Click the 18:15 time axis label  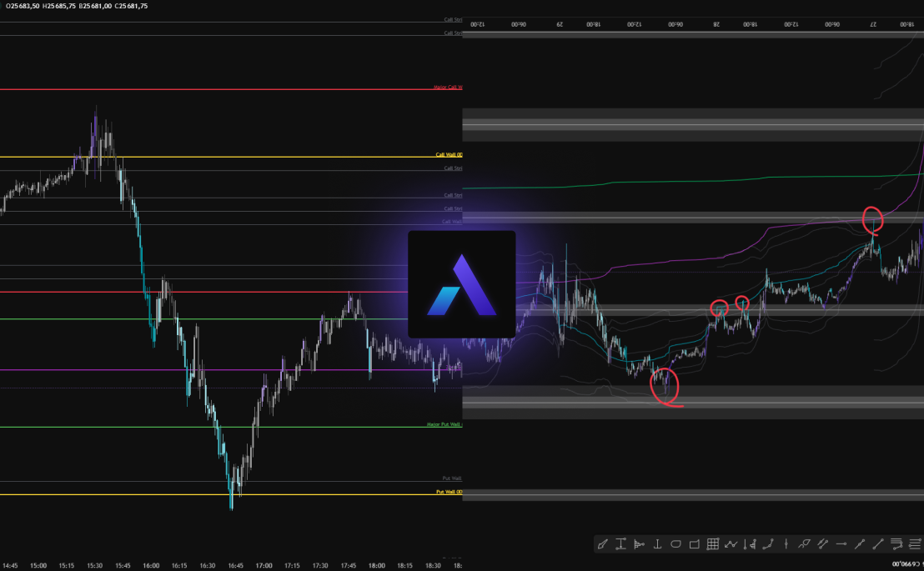point(404,565)
